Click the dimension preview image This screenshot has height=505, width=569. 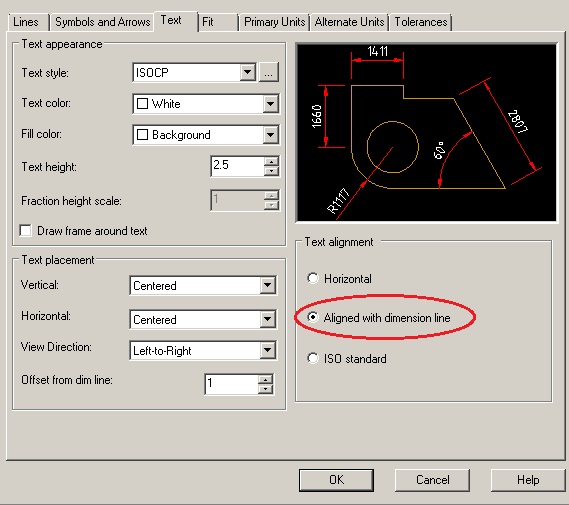pos(426,133)
